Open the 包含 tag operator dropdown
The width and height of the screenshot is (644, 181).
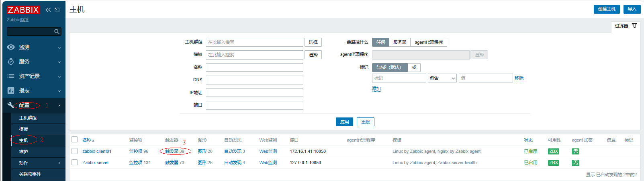coord(442,78)
